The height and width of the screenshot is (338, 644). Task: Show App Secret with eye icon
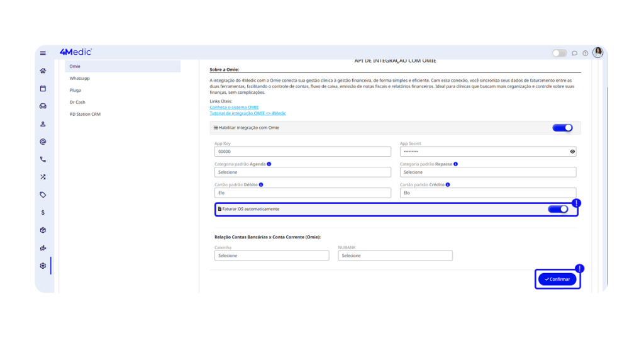coord(572,152)
